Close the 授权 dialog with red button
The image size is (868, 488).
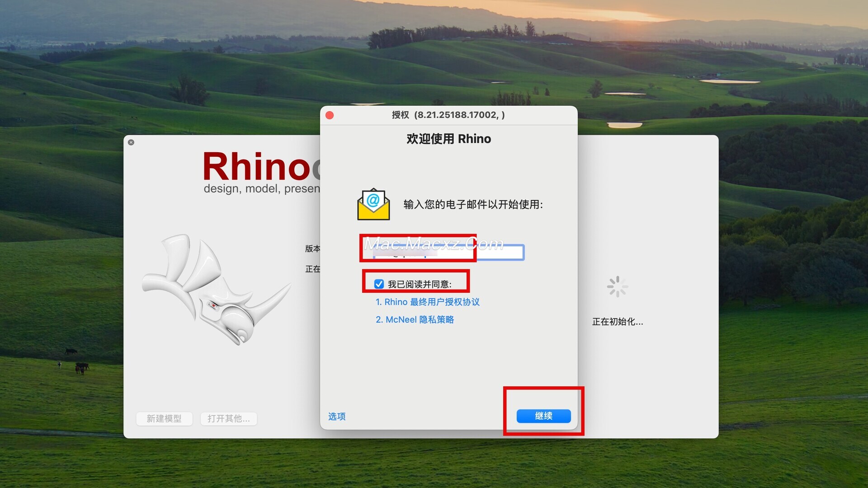click(330, 115)
